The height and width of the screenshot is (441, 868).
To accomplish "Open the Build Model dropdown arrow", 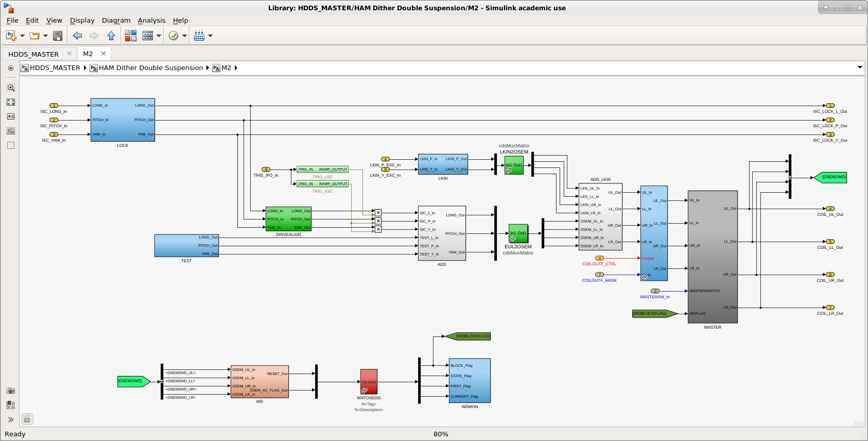I will coord(210,36).
